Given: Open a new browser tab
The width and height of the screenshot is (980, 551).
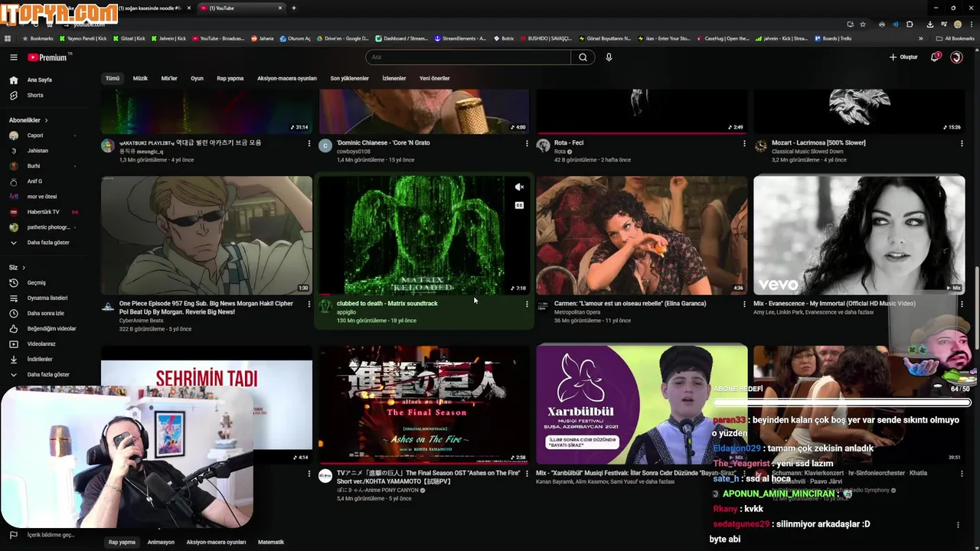Looking at the screenshot, I should tap(294, 8).
